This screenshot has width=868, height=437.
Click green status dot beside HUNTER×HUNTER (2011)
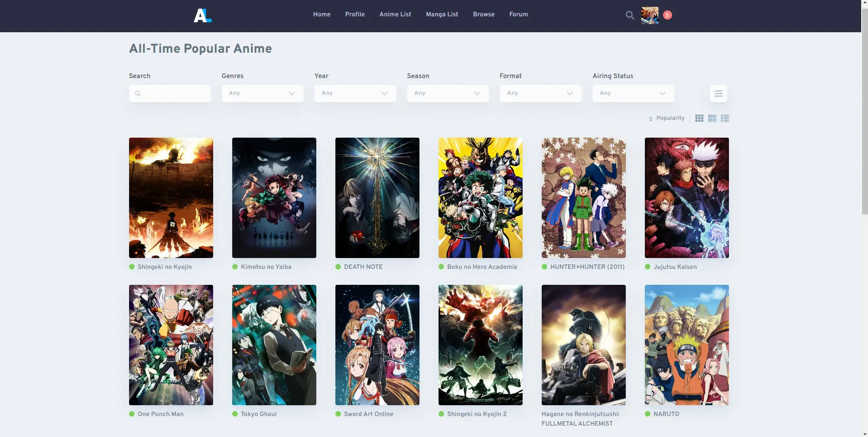(544, 267)
